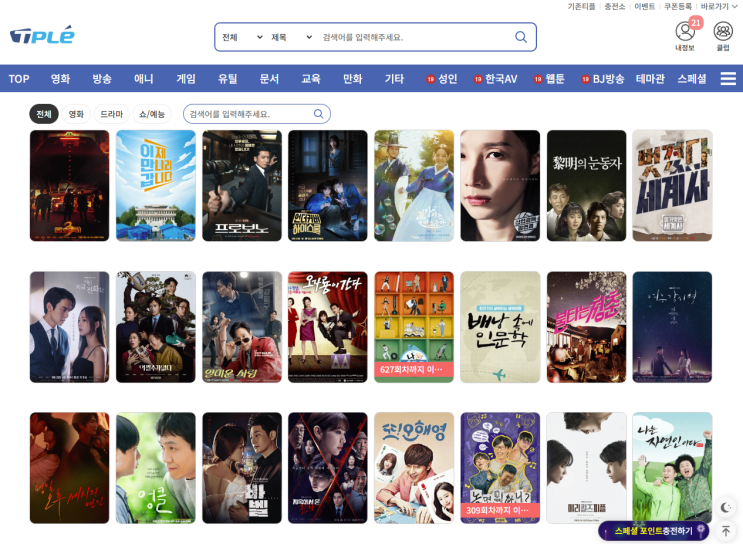Open the 클럽 club icon
This screenshot has width=743, height=544.
pos(723,31)
